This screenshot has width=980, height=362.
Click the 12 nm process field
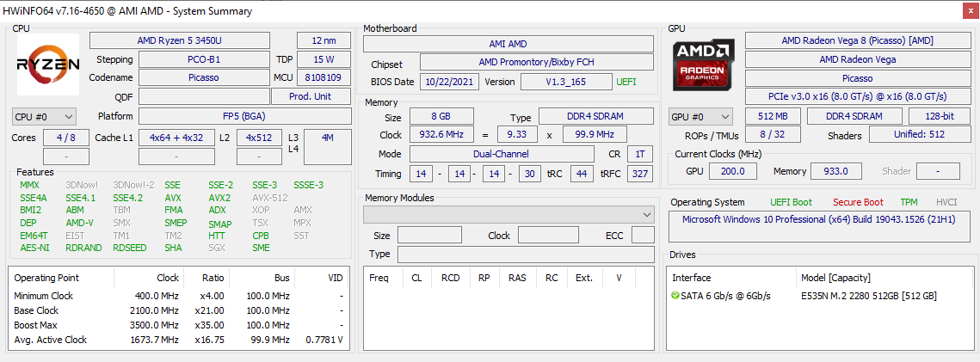(324, 40)
